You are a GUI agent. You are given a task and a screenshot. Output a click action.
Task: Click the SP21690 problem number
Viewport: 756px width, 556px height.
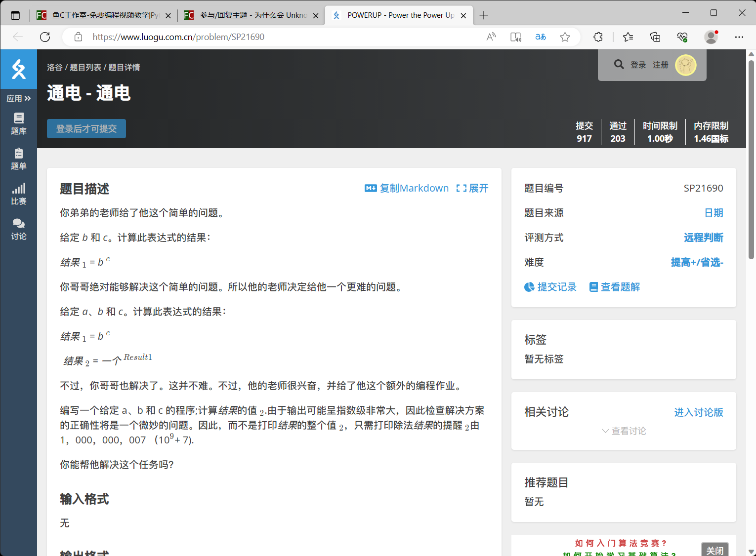[703, 188]
